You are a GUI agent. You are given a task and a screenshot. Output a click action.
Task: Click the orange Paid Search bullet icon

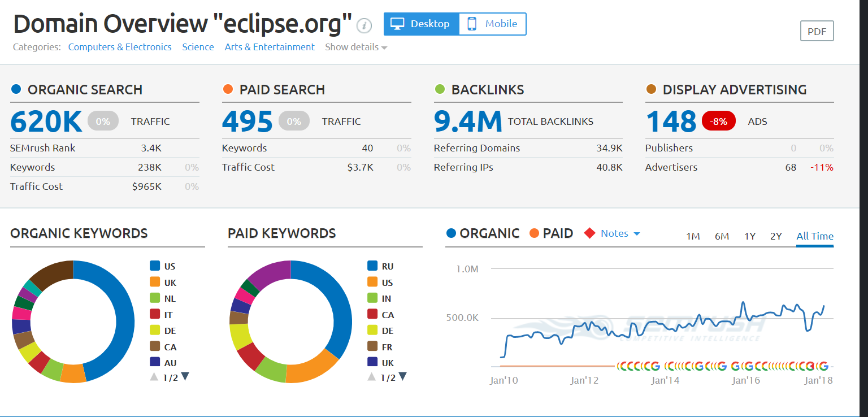pos(228,89)
